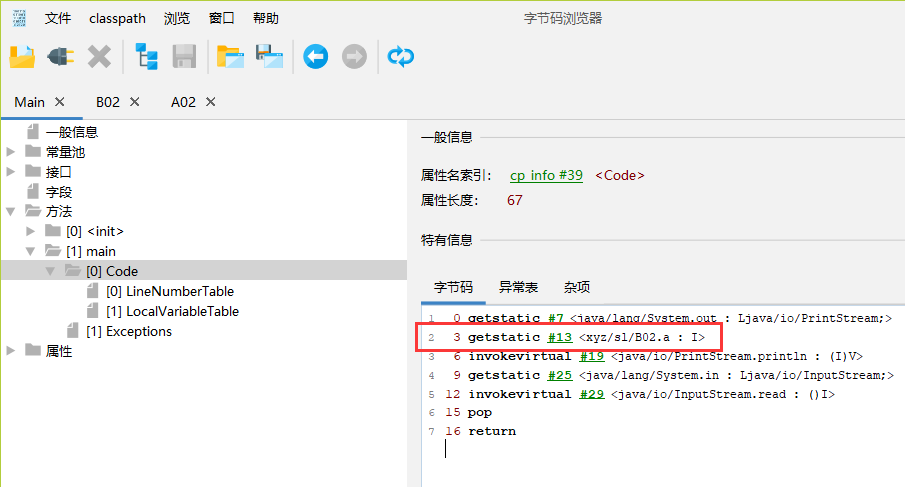Select the [0] LineNumberTable tree item

[170, 291]
